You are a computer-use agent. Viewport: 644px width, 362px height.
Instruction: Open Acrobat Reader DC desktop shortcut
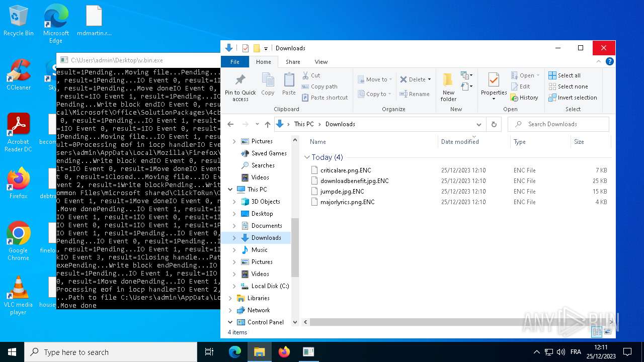[x=18, y=133]
